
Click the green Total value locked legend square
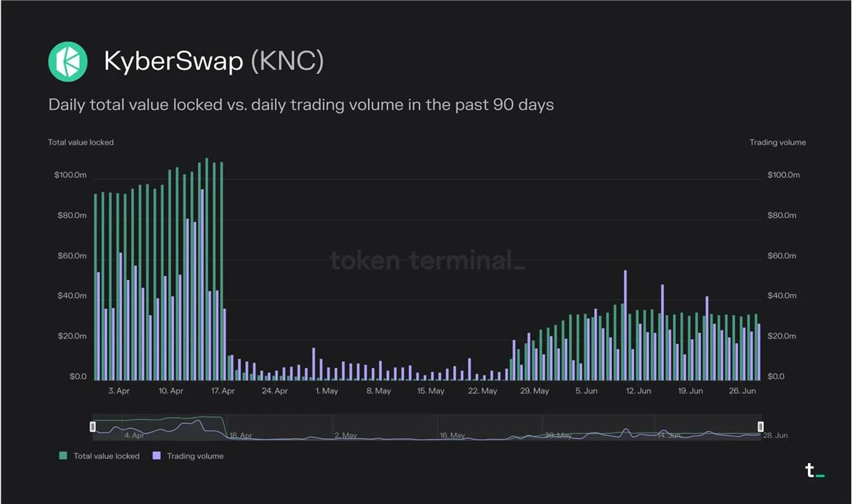pyautogui.click(x=63, y=456)
